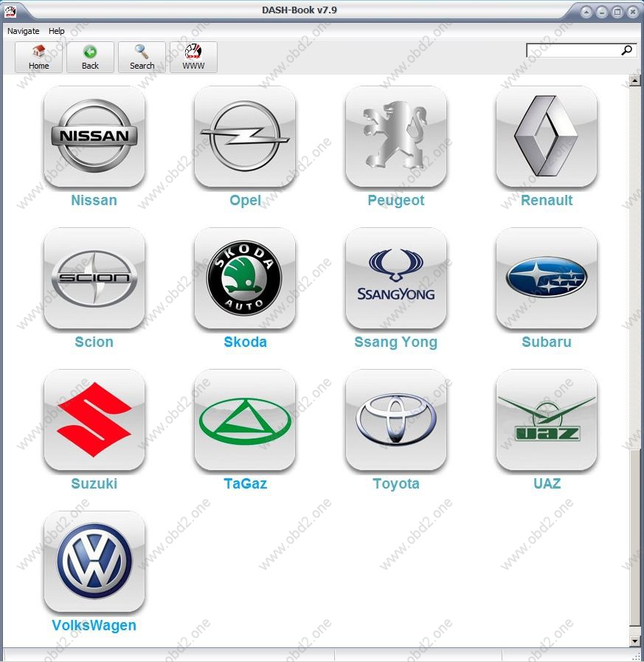Choose the Renault diamond logo
644x662 pixels.
pos(547,137)
